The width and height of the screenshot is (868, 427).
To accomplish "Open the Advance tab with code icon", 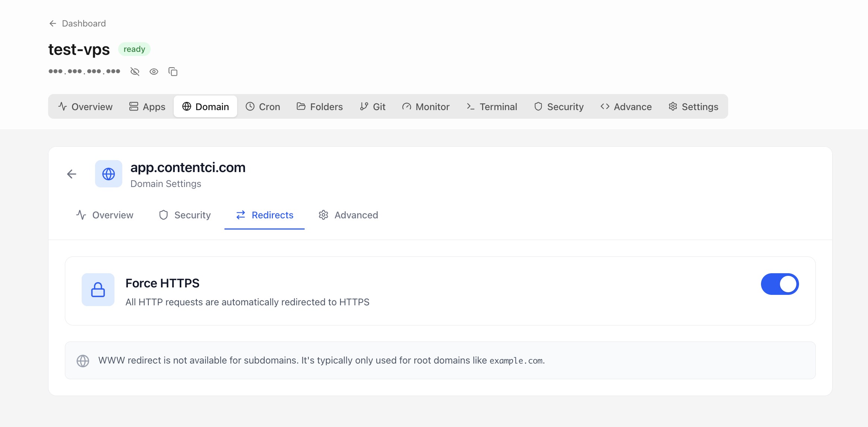I will tap(626, 107).
